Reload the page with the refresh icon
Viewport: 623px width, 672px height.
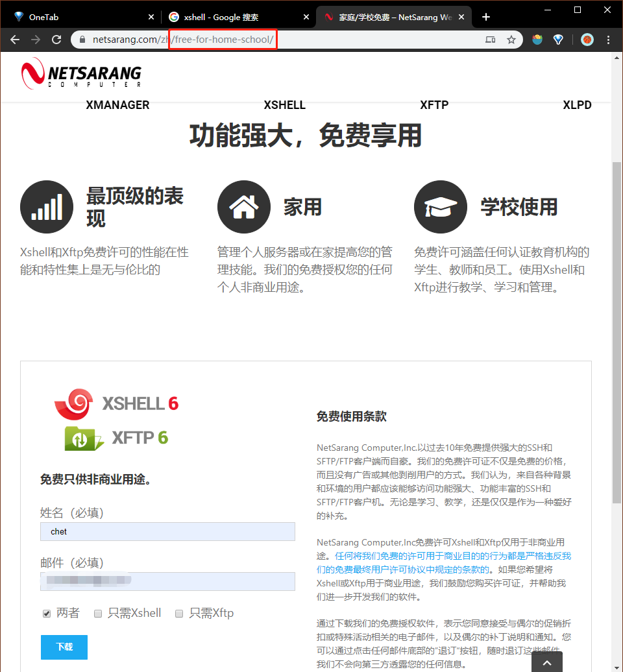[56, 40]
